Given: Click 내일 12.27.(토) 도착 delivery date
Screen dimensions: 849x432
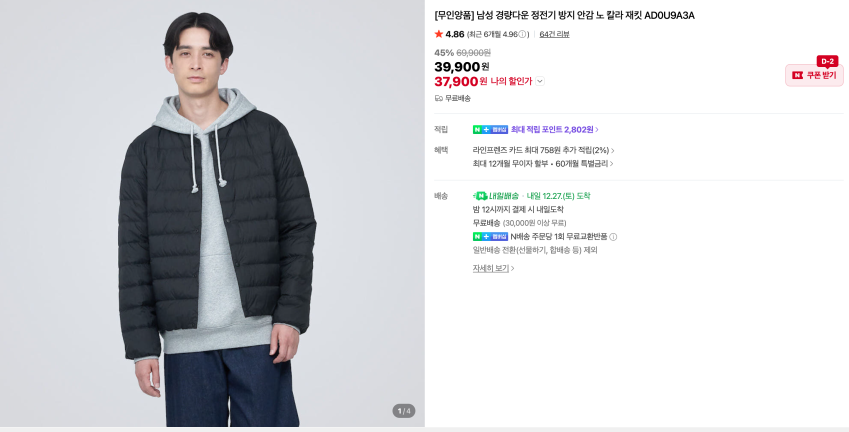Looking at the screenshot, I should pos(558,196).
